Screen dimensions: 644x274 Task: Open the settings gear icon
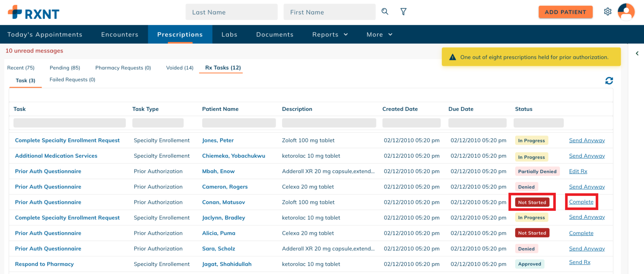pyautogui.click(x=608, y=12)
